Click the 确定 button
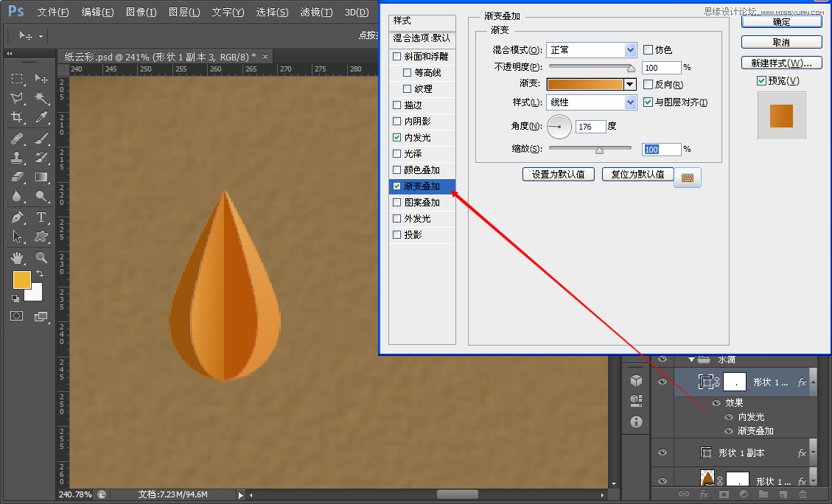This screenshot has width=832, height=504. pyautogui.click(x=782, y=22)
